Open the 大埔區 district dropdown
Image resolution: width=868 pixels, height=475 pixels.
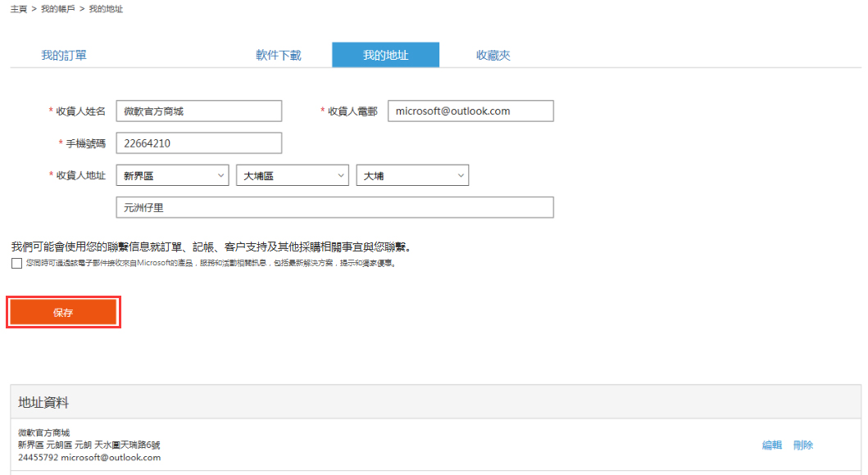tap(293, 175)
